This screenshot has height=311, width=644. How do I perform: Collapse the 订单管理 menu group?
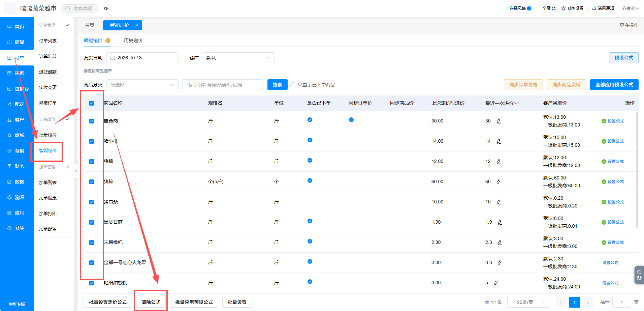point(67,25)
